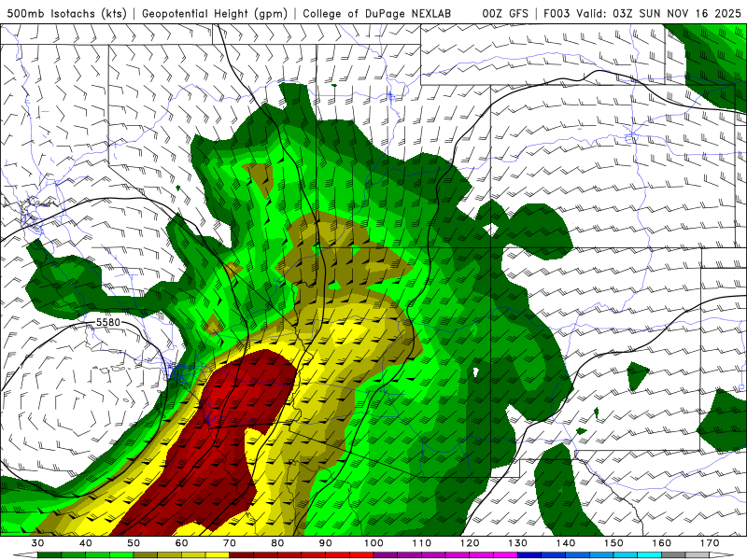747x560 pixels.
Task: Click the bright magenta swatch just before legend 130
Action: click(505, 555)
